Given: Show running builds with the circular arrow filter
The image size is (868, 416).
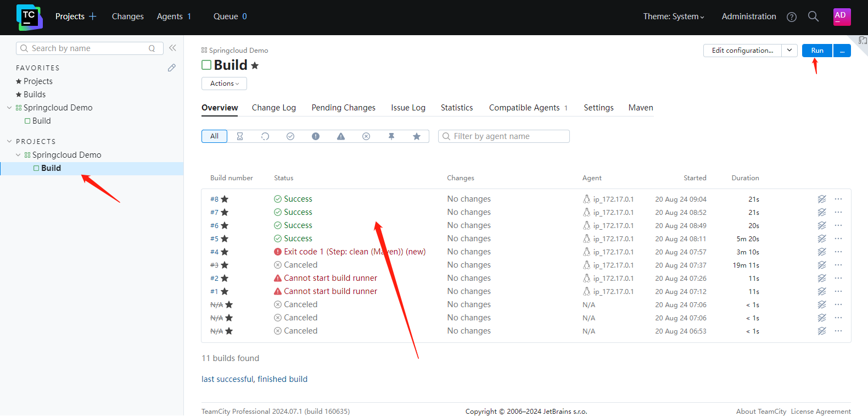Looking at the screenshot, I should point(265,136).
